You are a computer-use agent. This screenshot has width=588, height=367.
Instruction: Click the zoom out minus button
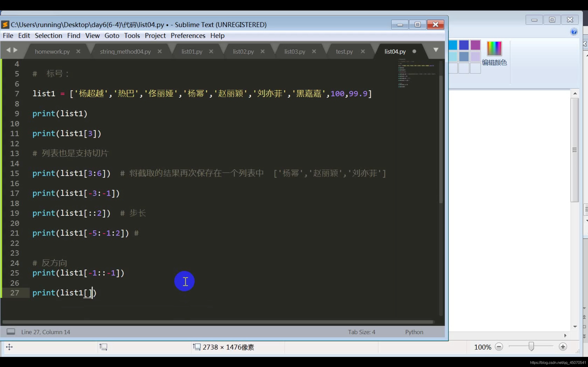click(x=499, y=347)
